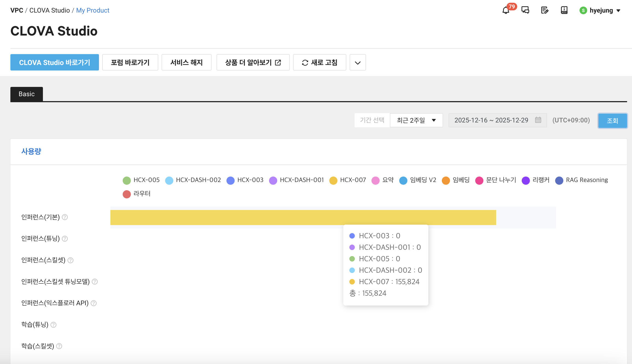Image resolution: width=632 pixels, height=364 pixels.
Task: Toggle HCX-005 legend series visibility
Action: pos(141,180)
